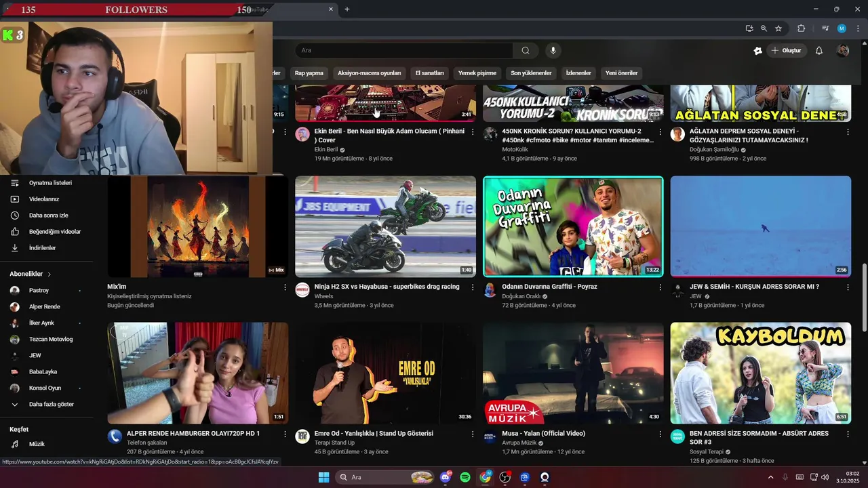Open Sosyal Terapi channel avatar
Screen dimensions: 868x488
pos(677,436)
